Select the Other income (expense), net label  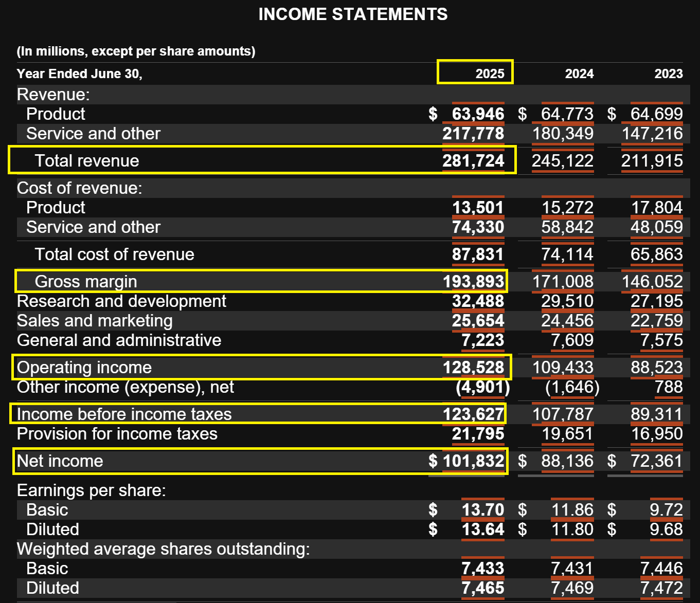pyautogui.click(x=125, y=387)
